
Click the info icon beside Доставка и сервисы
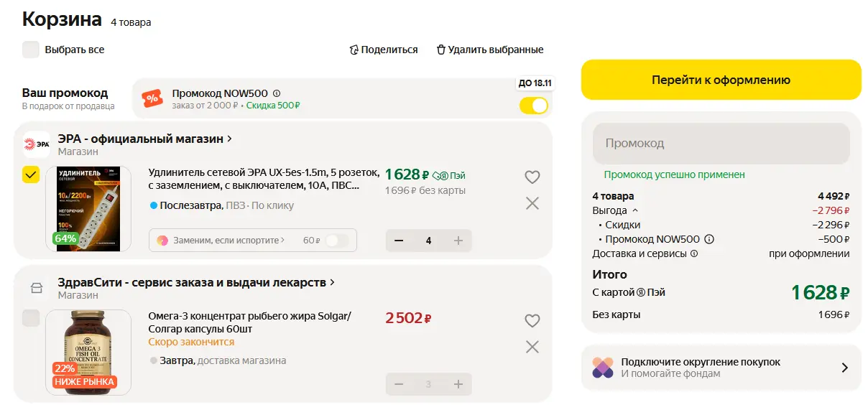click(694, 253)
